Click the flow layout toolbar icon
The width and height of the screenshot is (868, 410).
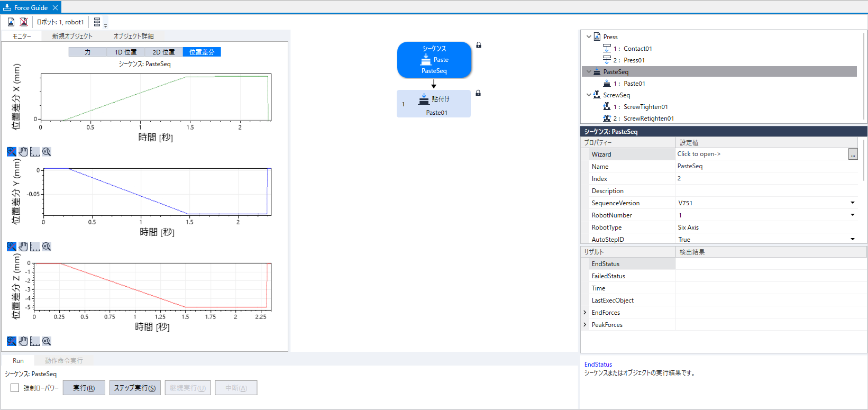tap(97, 22)
